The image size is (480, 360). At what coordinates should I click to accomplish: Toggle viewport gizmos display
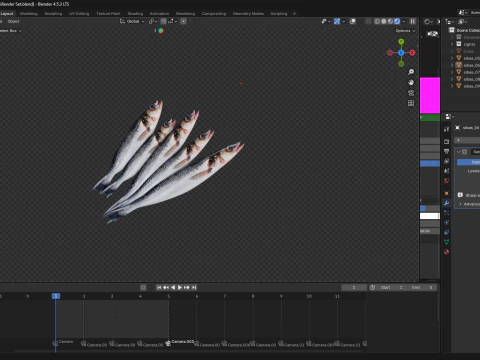pos(337,21)
